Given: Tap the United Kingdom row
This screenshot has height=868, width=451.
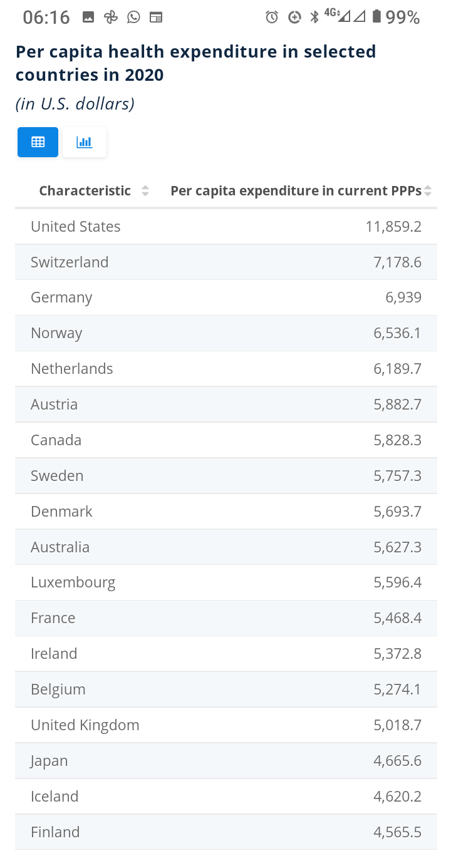Looking at the screenshot, I should [225, 725].
